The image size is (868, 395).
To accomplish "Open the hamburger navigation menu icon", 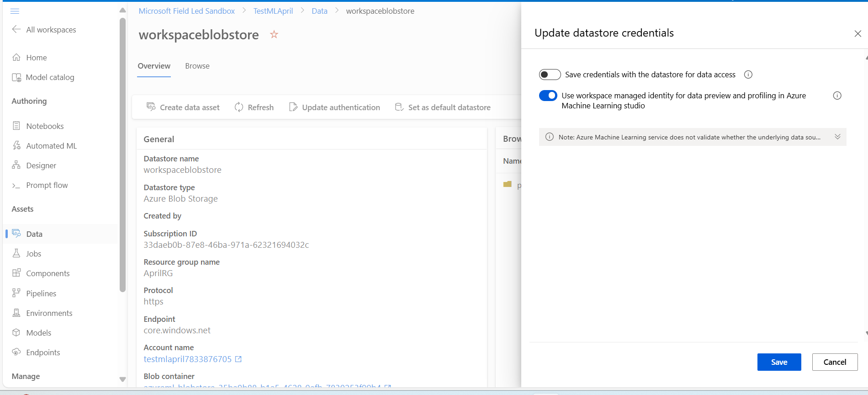I will [x=15, y=11].
